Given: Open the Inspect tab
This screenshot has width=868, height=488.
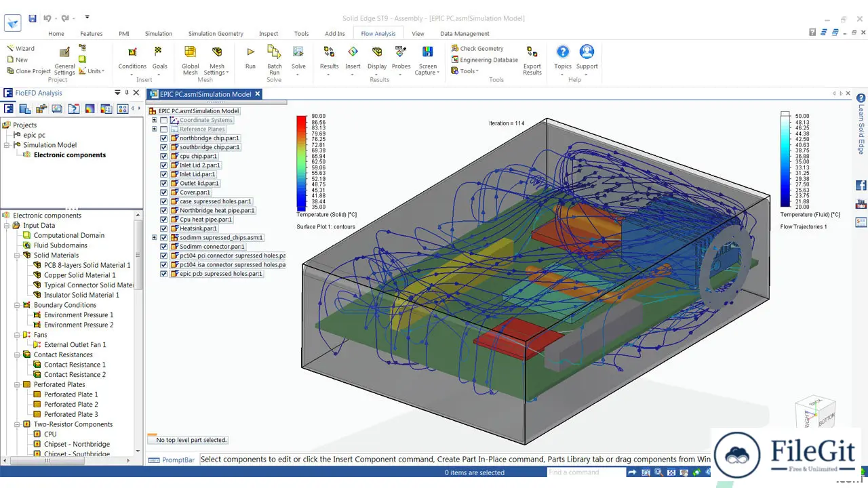Looking at the screenshot, I should click(269, 34).
